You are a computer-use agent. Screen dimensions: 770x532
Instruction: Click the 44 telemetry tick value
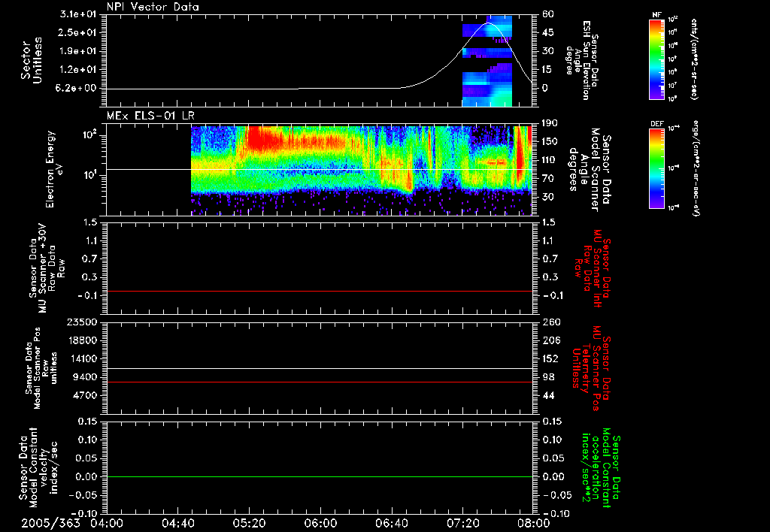pyautogui.click(x=548, y=395)
